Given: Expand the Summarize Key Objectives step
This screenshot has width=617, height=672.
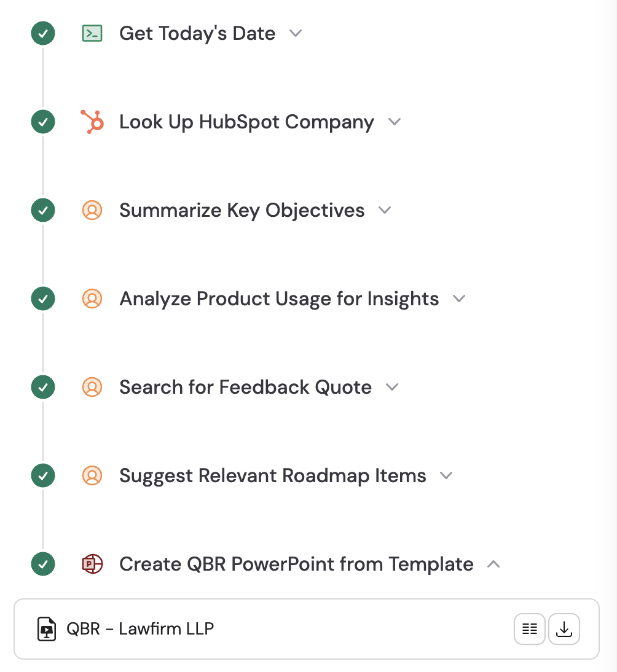Looking at the screenshot, I should (385, 210).
